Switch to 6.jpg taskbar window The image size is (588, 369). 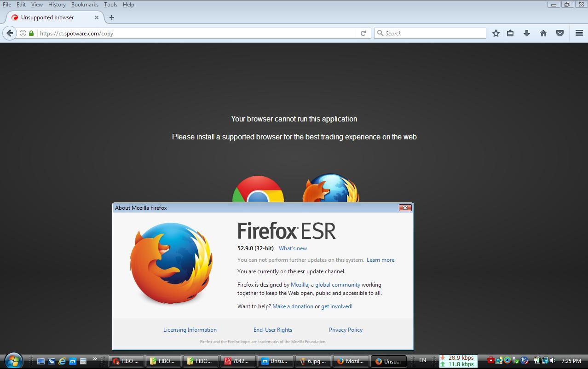pos(313,361)
